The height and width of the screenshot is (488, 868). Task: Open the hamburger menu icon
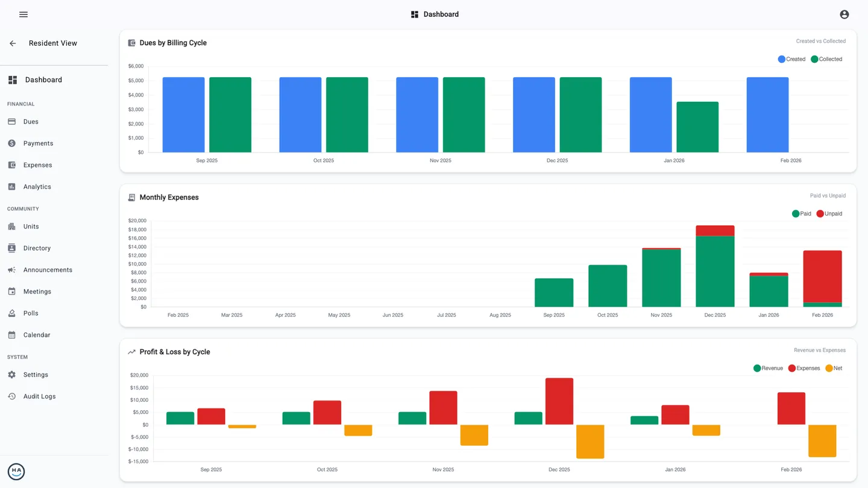point(24,14)
